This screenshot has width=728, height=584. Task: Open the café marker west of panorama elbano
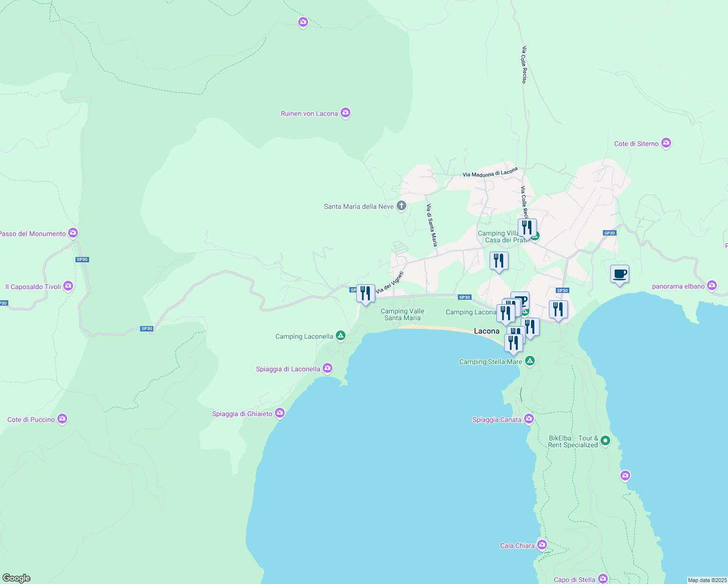coord(619,275)
